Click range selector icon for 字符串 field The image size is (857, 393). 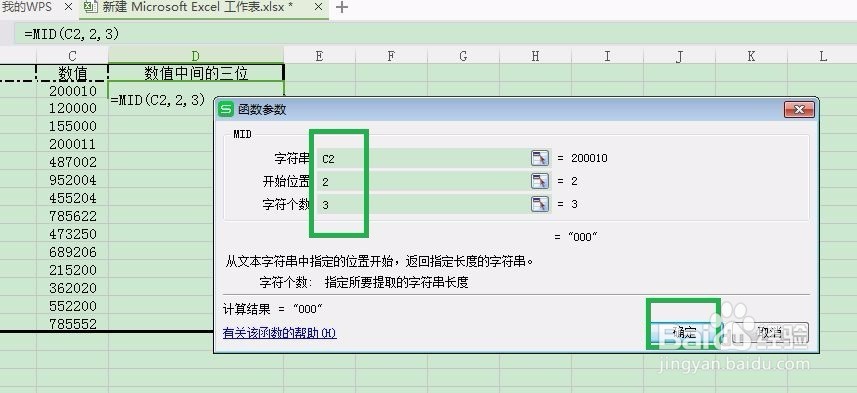click(539, 158)
